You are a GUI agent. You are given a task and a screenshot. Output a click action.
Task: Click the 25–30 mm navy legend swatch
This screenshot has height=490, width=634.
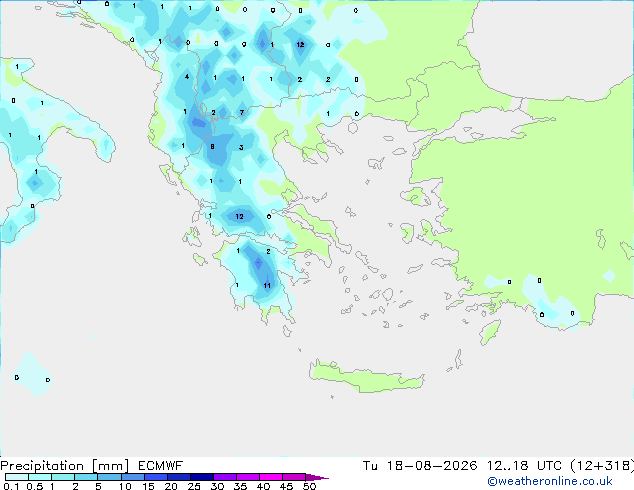pos(201,477)
